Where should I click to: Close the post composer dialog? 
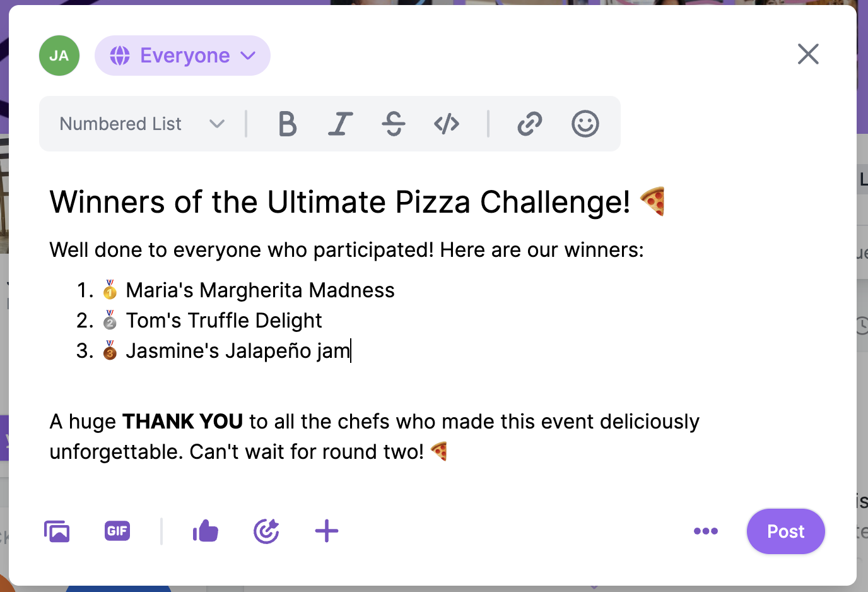tap(808, 54)
